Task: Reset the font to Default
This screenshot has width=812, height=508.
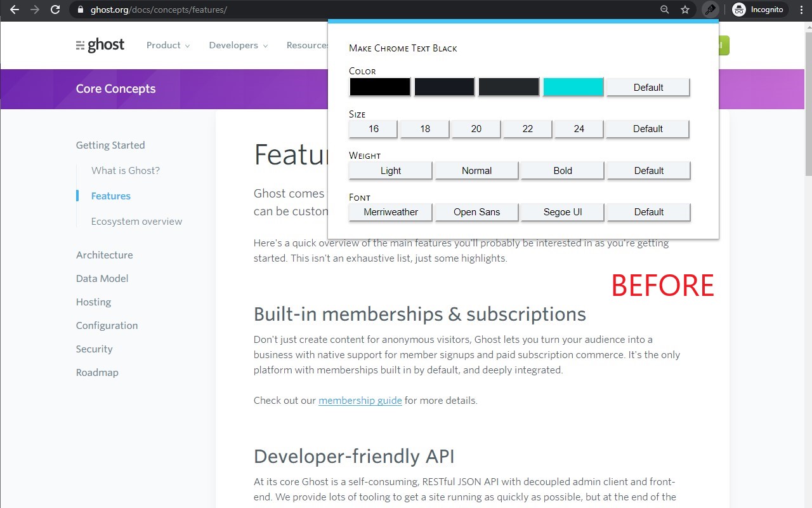Action: (x=649, y=212)
